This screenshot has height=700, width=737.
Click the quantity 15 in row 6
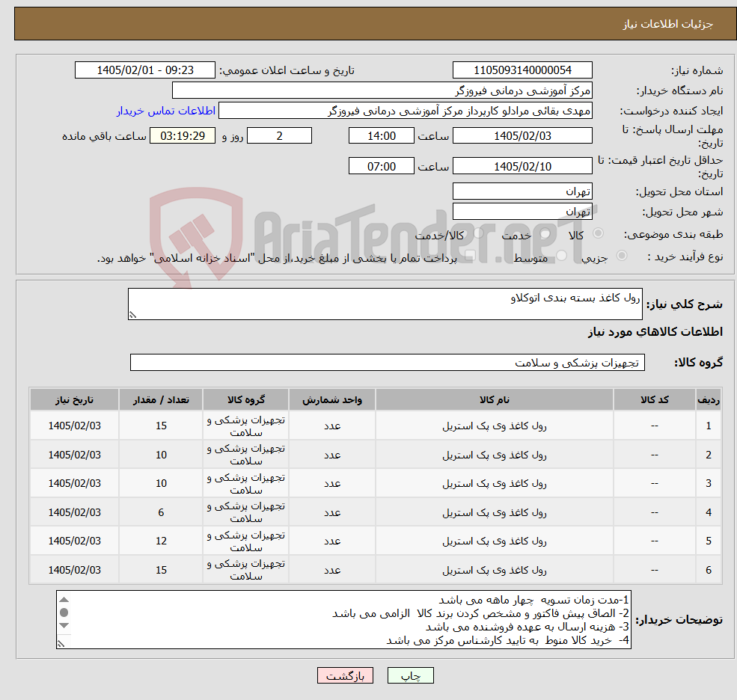point(161,570)
